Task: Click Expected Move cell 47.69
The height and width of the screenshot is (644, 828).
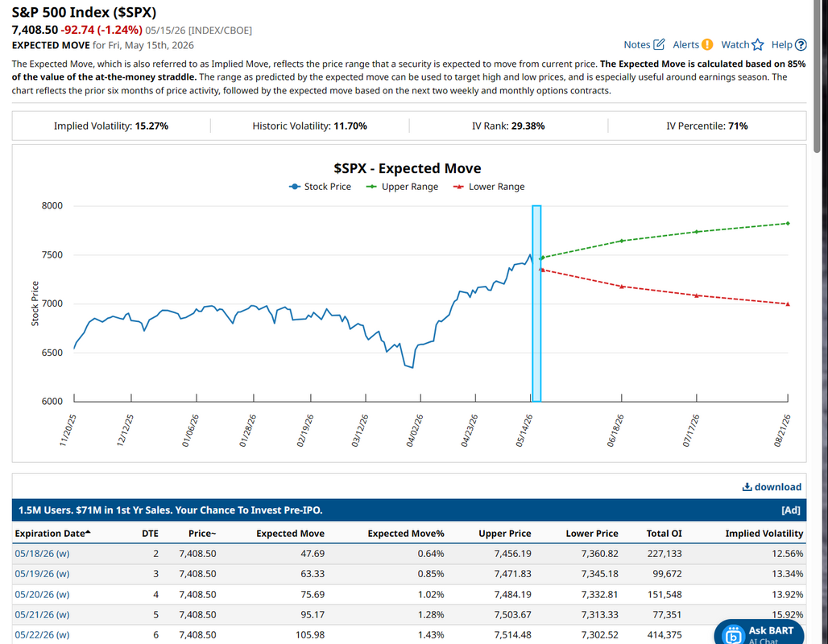Action: [x=313, y=554]
